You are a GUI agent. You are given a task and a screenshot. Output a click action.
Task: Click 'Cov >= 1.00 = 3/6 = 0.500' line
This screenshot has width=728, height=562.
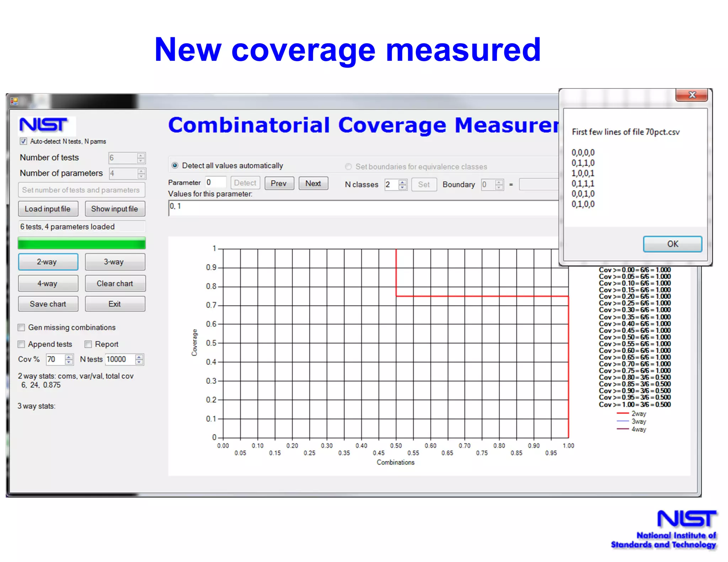pos(635,404)
